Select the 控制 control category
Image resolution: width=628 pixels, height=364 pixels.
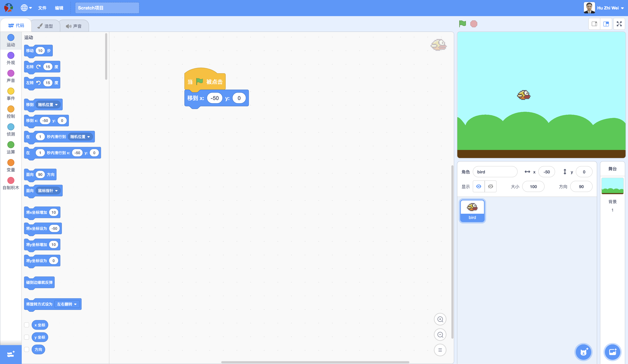(x=11, y=112)
